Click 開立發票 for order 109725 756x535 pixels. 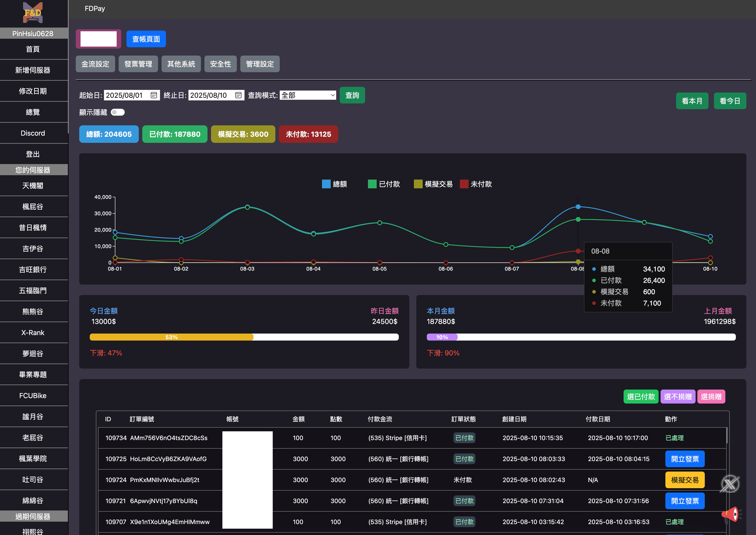[685, 459]
